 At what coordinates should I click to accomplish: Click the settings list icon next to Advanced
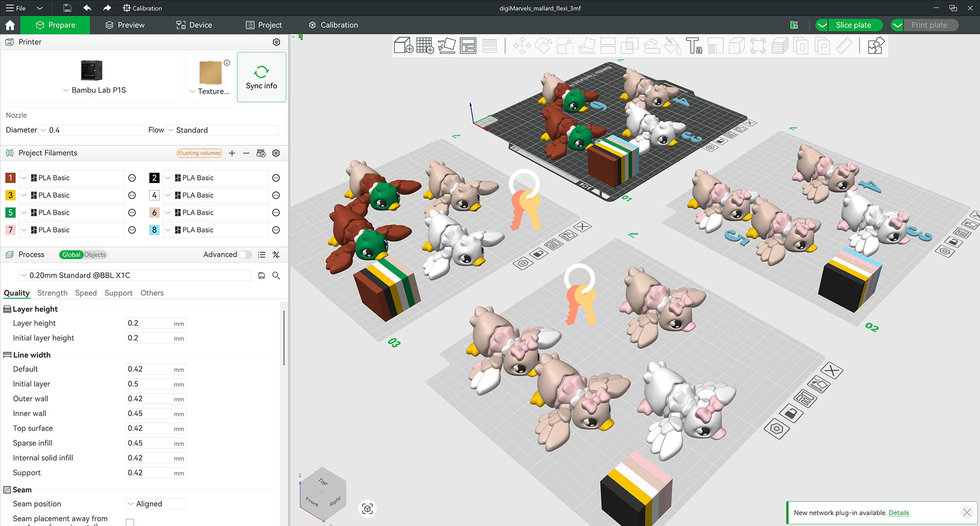(261, 255)
